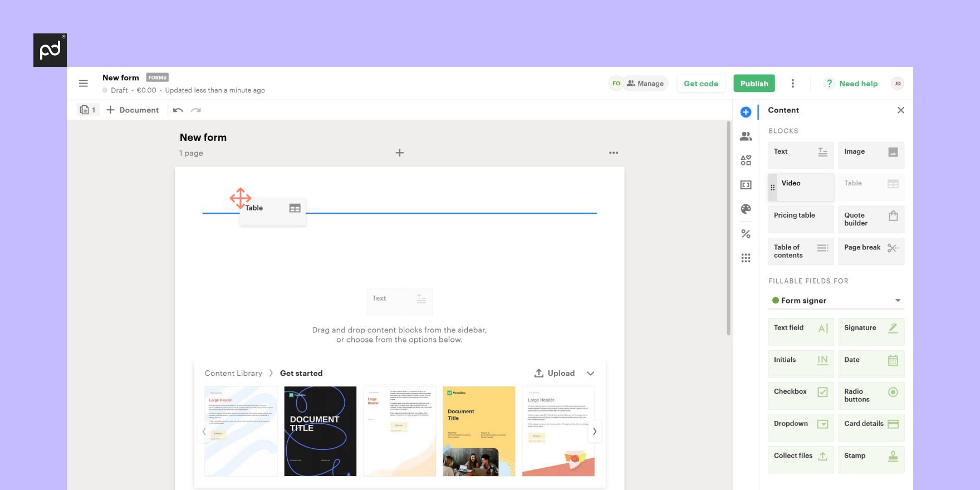980x490 pixels.
Task: Undo the last action
Action: click(178, 110)
